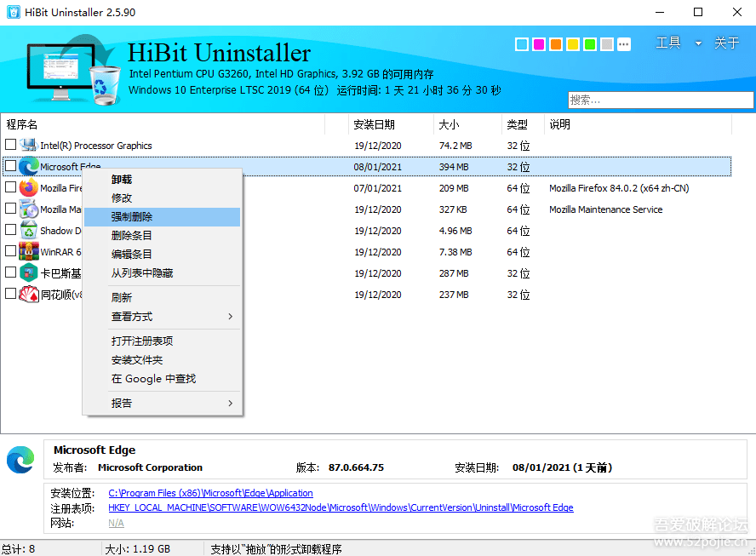Viewport: 756px width, 556px height.
Task: Click the more colors ellipsis button
Action: pos(624,44)
